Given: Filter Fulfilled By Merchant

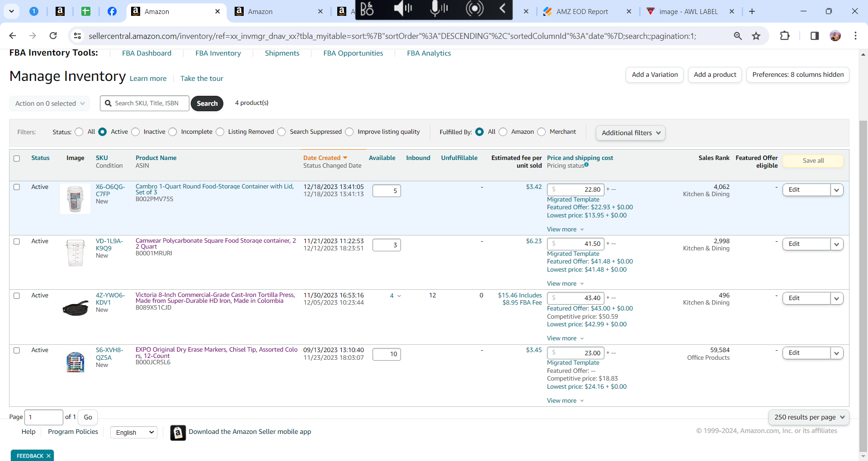Looking at the screenshot, I should (x=542, y=132).
